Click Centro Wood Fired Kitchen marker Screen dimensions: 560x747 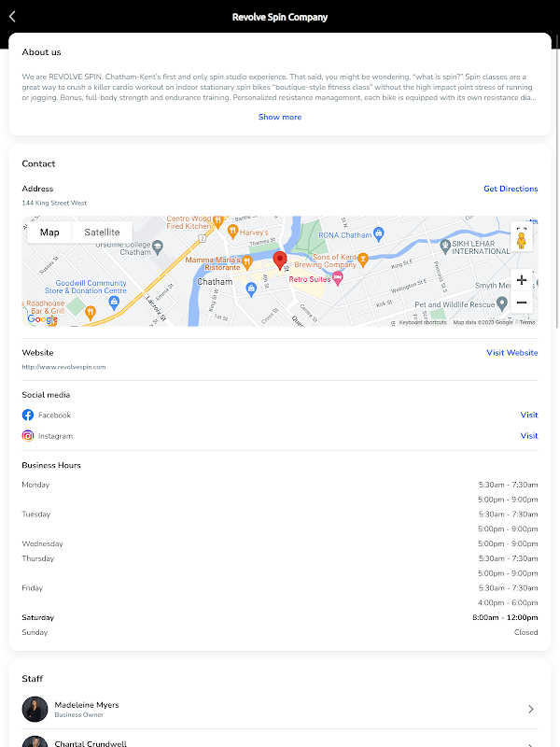[217, 220]
